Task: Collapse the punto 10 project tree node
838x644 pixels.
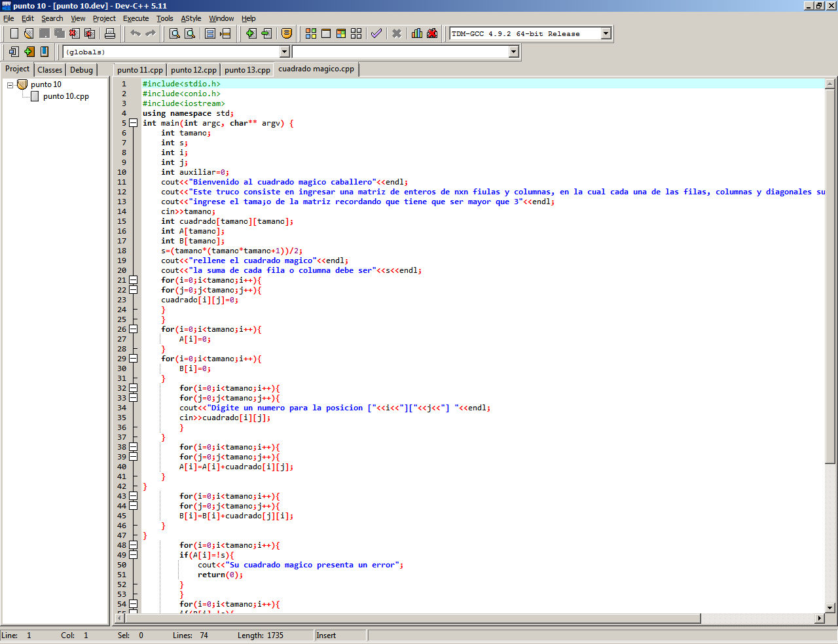Action: pyautogui.click(x=10, y=85)
